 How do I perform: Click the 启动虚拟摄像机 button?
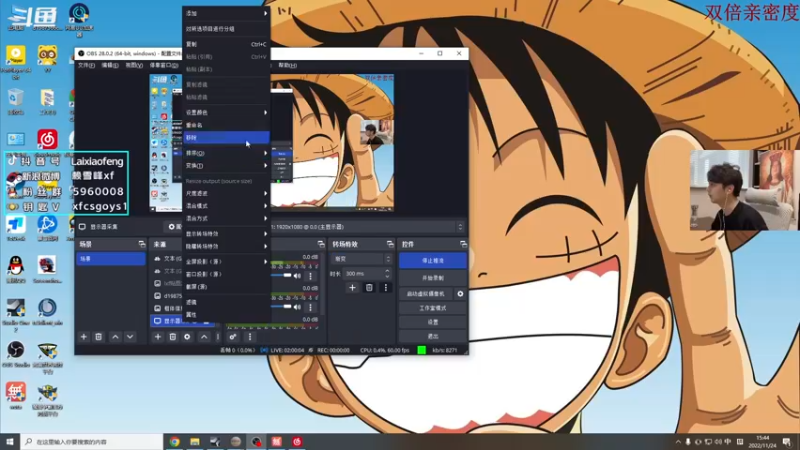click(426, 294)
